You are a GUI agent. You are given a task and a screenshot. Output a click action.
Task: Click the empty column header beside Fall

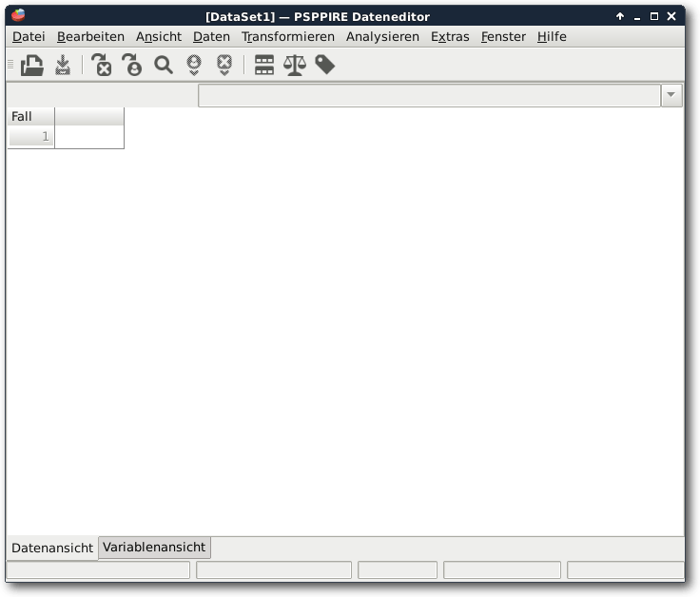pyautogui.click(x=88, y=117)
